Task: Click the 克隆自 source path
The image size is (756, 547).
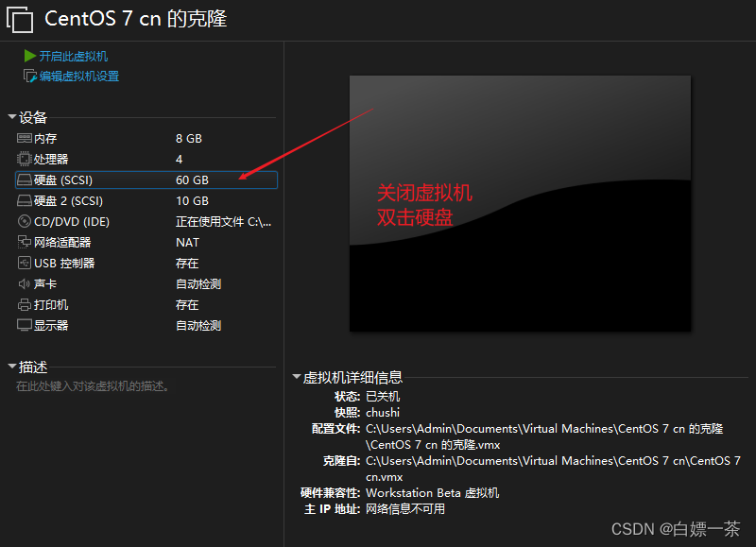Action: coord(553,469)
